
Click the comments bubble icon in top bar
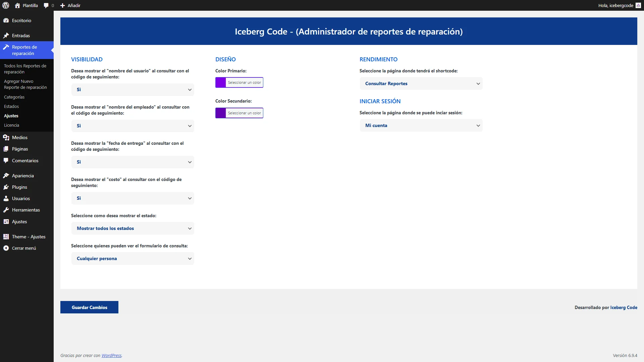tap(46, 5)
